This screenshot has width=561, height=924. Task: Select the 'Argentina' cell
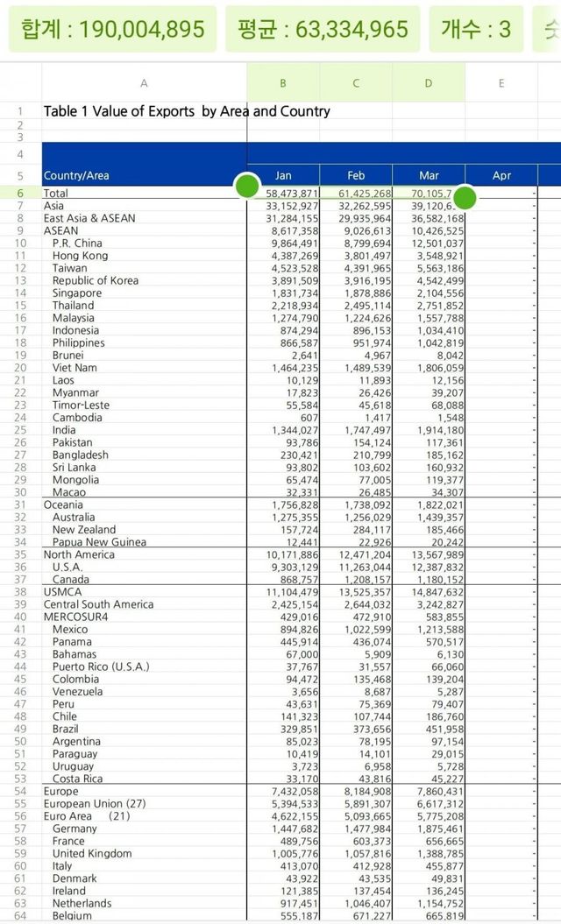[x=145, y=741]
